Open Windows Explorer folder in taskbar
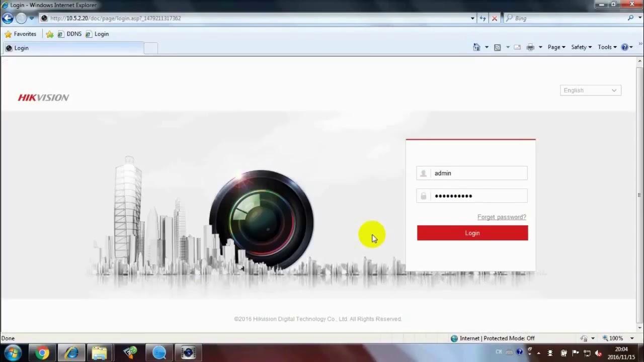Screen dimensions: 644x362 pyautogui.click(x=100, y=353)
